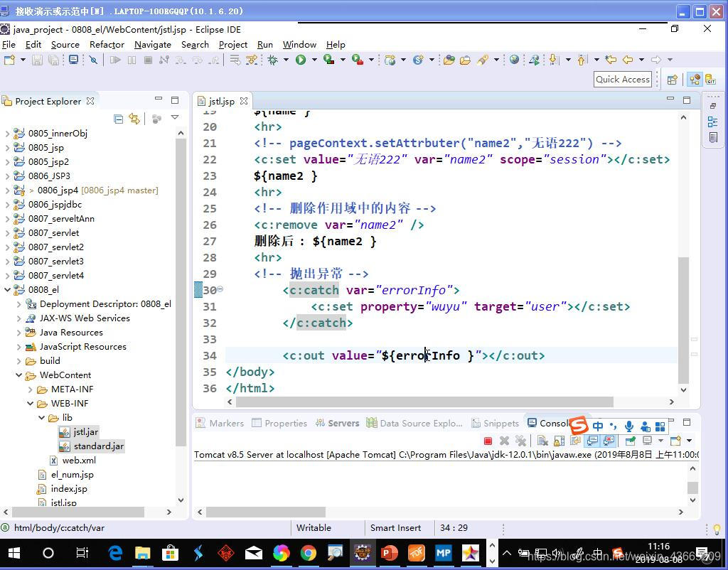728x570 pixels.
Task: Click the Clear Console icon
Action: [542, 441]
